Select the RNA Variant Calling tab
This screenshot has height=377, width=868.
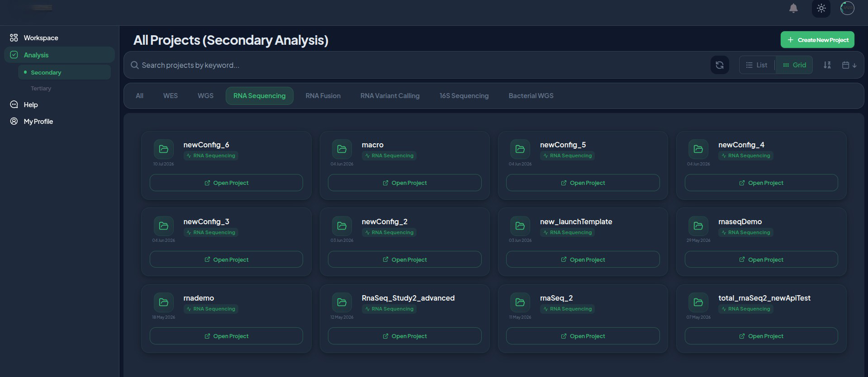point(390,96)
